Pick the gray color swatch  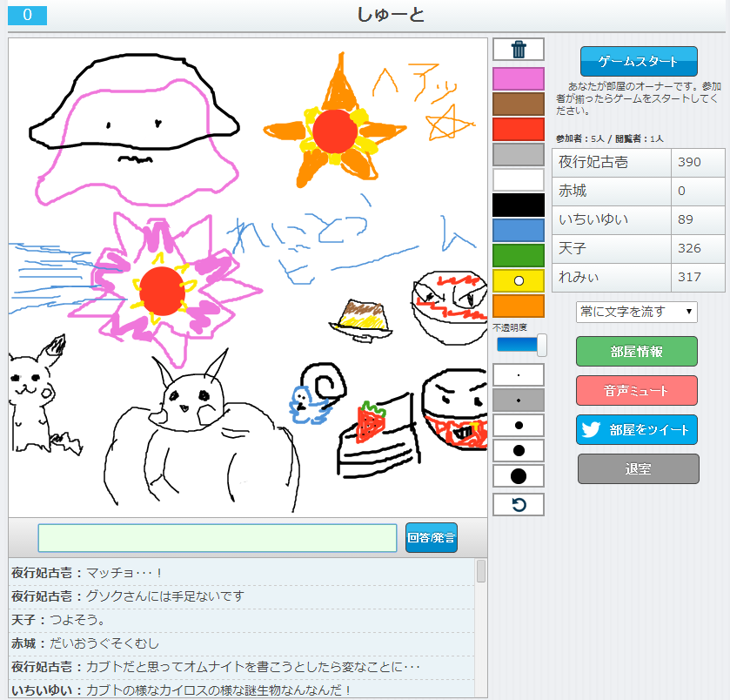pyautogui.click(x=519, y=154)
